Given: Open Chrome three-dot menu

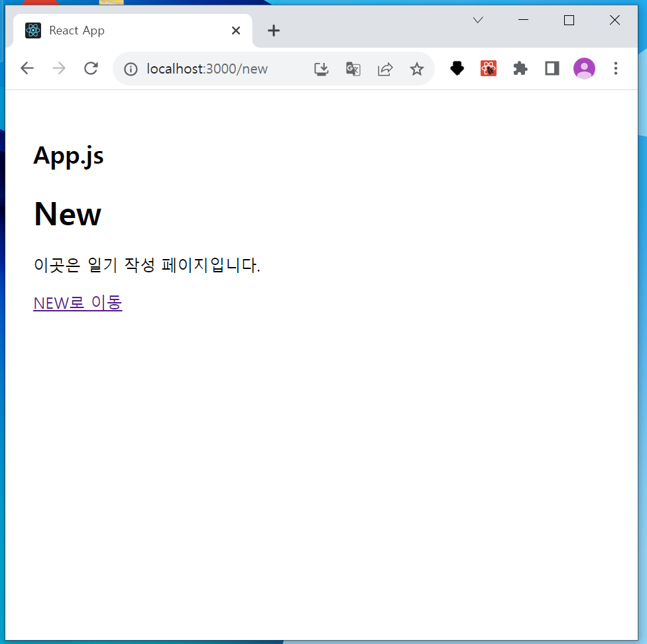Looking at the screenshot, I should click(x=616, y=68).
